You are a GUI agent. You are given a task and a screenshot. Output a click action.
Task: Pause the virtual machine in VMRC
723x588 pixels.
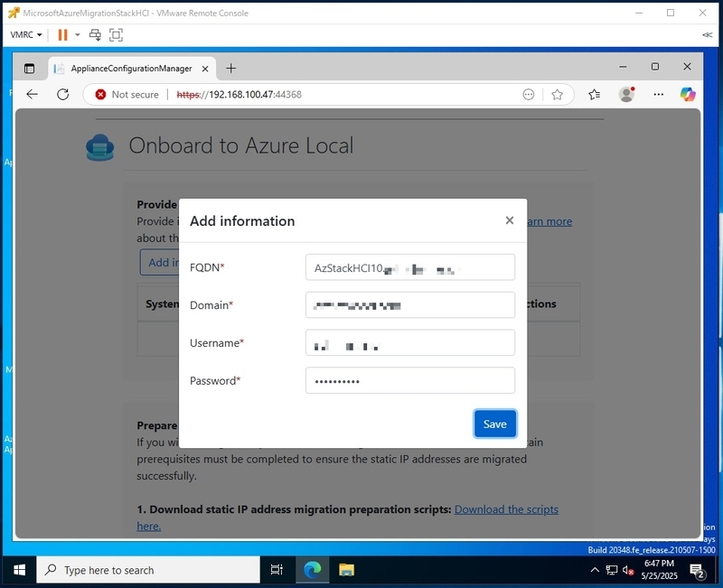(62, 34)
